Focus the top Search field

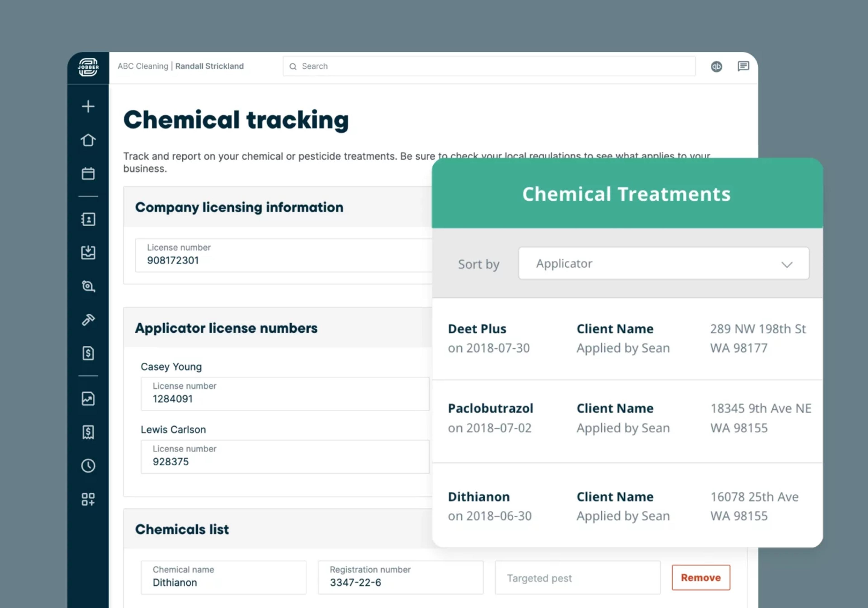[489, 66]
